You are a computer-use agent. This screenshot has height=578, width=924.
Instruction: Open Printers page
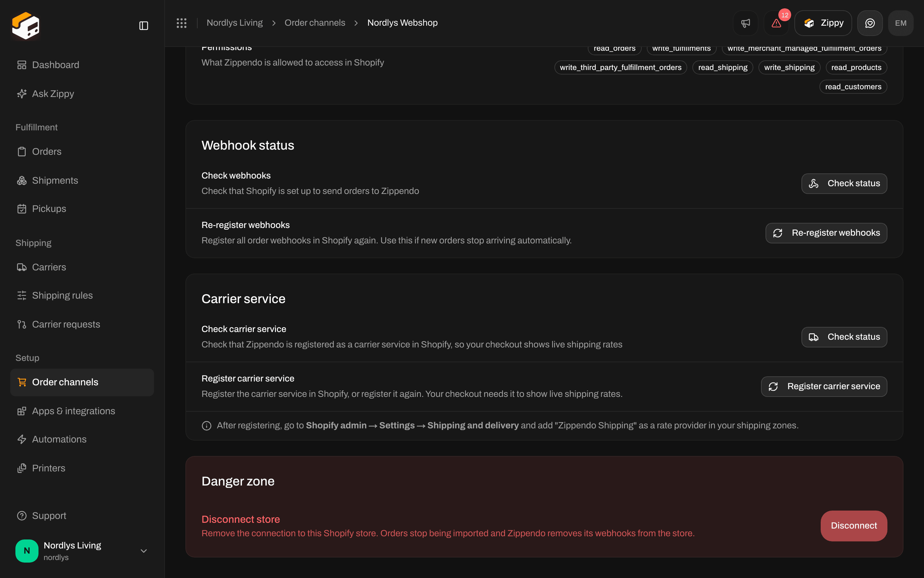click(82, 468)
